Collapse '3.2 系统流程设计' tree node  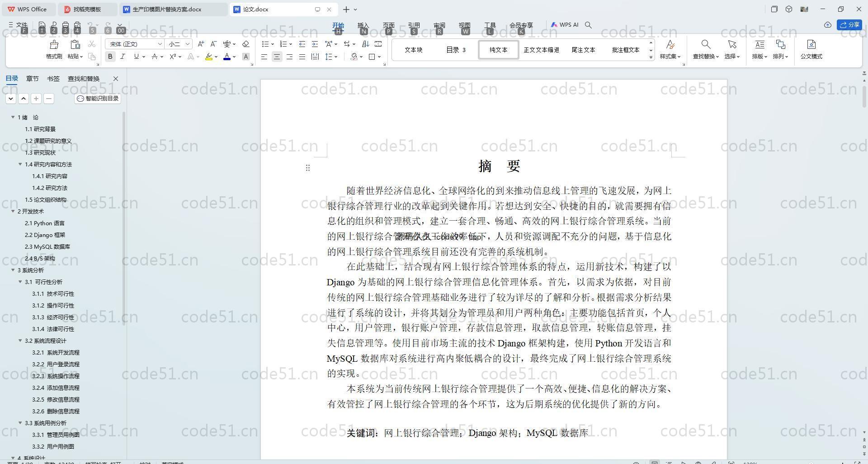pyautogui.click(x=20, y=341)
